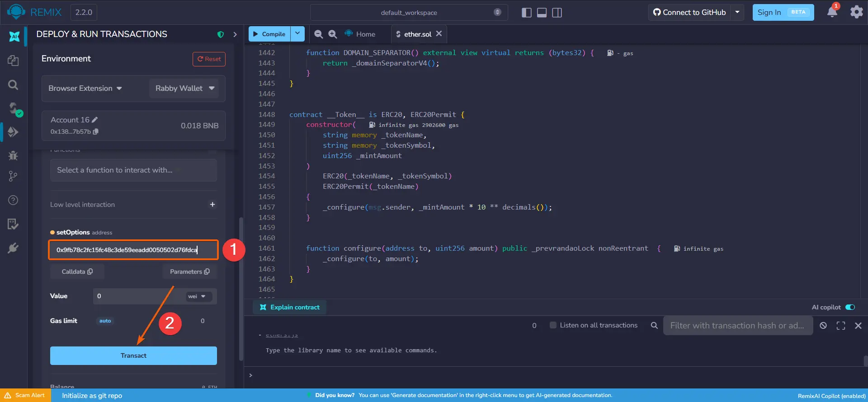The width and height of the screenshot is (868, 402).
Task: Click the zoom in magnifier icon
Action: click(x=333, y=34)
